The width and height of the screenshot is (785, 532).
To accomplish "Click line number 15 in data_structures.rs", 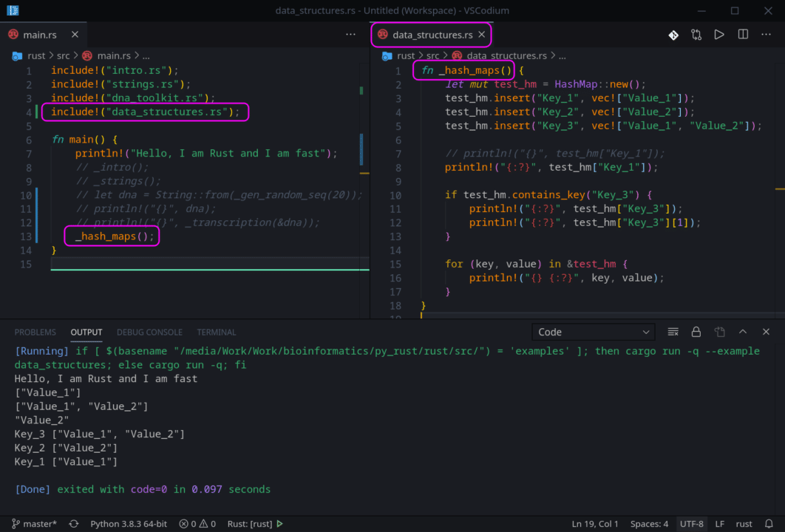I will click(x=395, y=264).
